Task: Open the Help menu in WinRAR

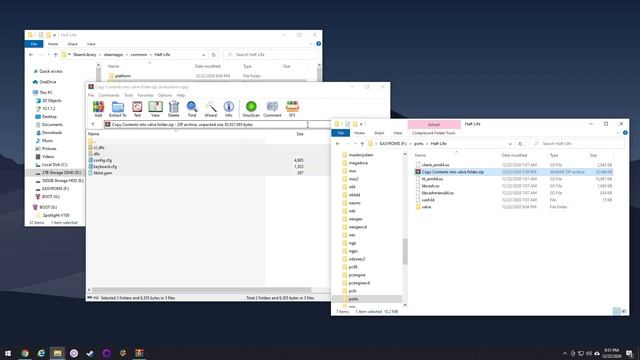Action: tap(181, 95)
